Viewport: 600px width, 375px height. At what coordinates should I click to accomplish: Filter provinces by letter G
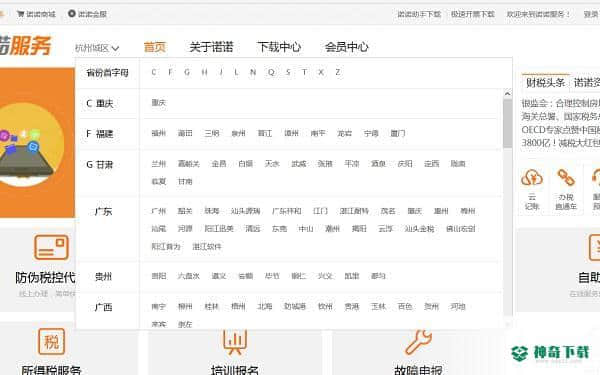187,72
